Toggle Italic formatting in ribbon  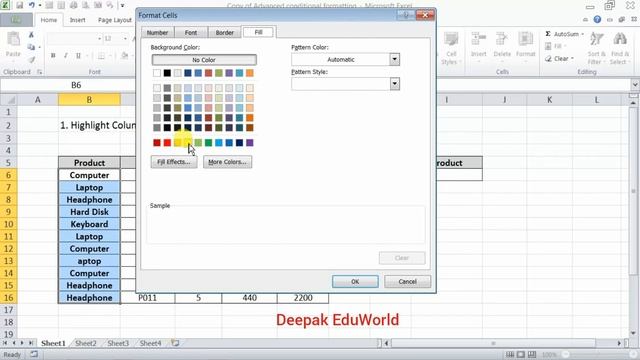coord(65,56)
